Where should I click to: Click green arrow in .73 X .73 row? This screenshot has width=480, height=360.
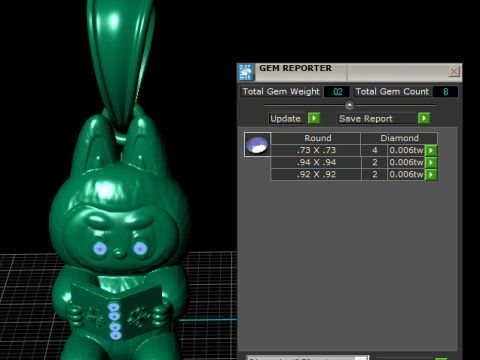pos(431,150)
